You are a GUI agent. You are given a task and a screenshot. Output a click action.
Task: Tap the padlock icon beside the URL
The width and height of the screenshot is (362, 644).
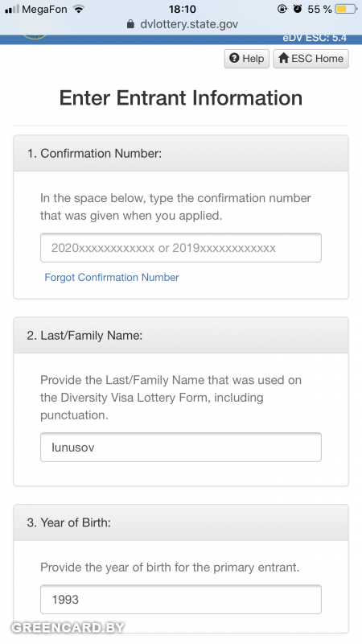tap(130, 24)
